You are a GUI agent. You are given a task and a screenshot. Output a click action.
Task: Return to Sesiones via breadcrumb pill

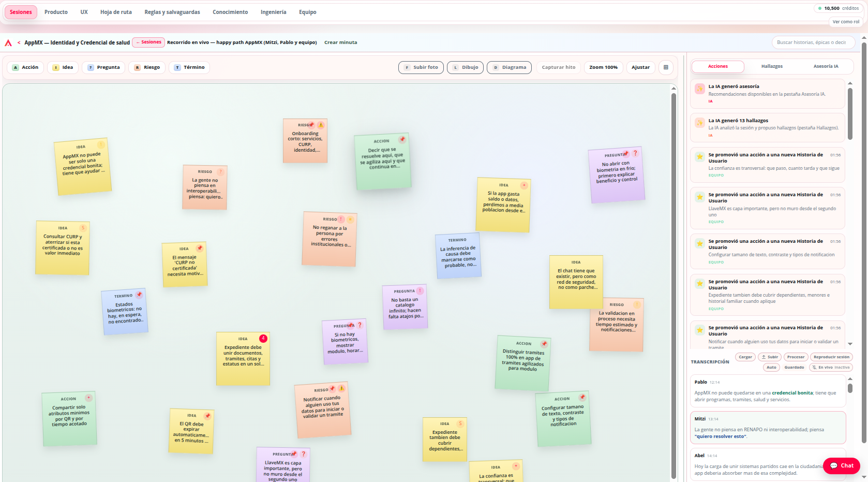pos(148,42)
